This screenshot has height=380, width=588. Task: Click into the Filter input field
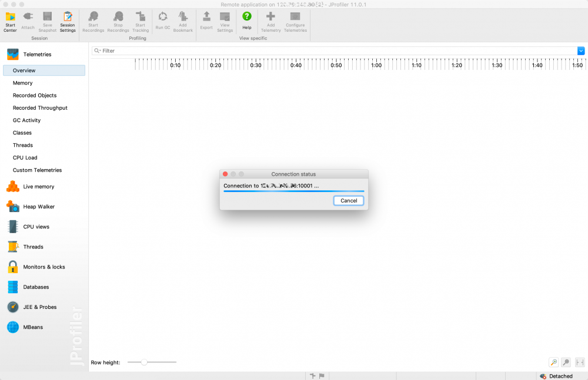pos(335,51)
